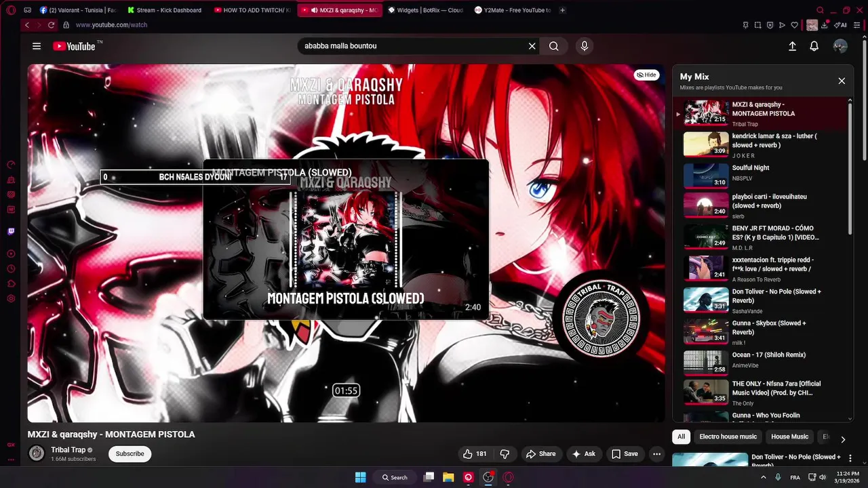Select the All category chip
The image size is (868, 488).
pyautogui.click(x=681, y=436)
